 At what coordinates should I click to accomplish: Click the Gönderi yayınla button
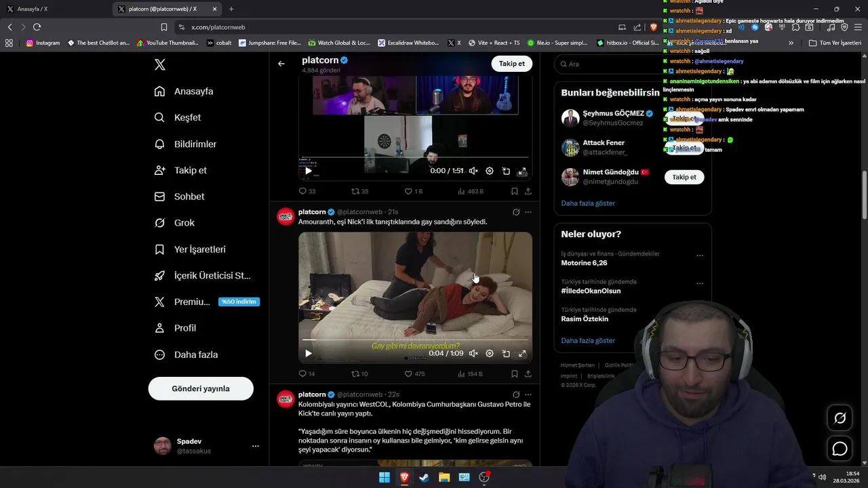point(201,388)
